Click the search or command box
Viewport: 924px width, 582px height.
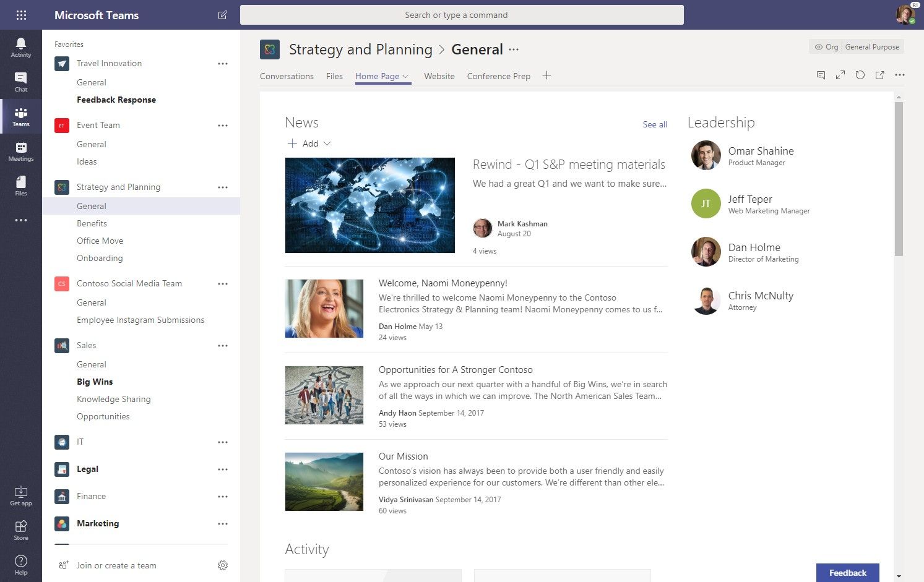[x=462, y=15]
